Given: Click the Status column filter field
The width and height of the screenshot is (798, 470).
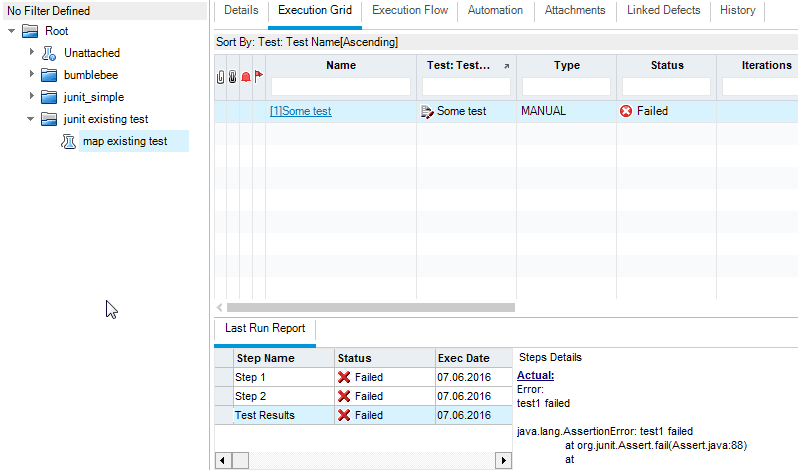Looking at the screenshot, I should (x=666, y=87).
